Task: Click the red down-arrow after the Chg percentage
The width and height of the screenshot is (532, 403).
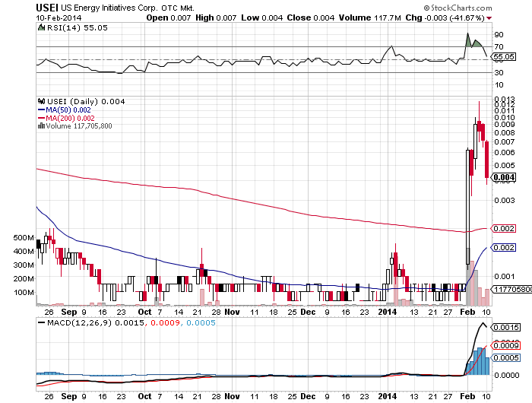Action: click(x=489, y=18)
